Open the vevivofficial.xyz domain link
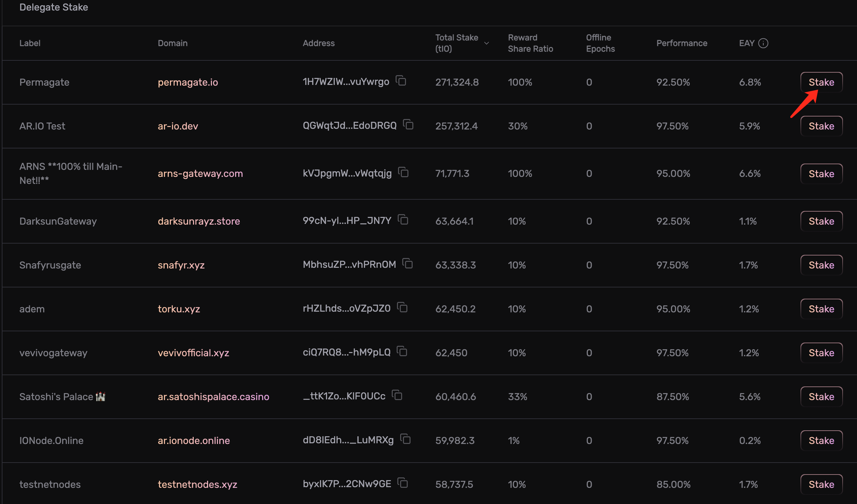857x504 pixels. (x=193, y=353)
